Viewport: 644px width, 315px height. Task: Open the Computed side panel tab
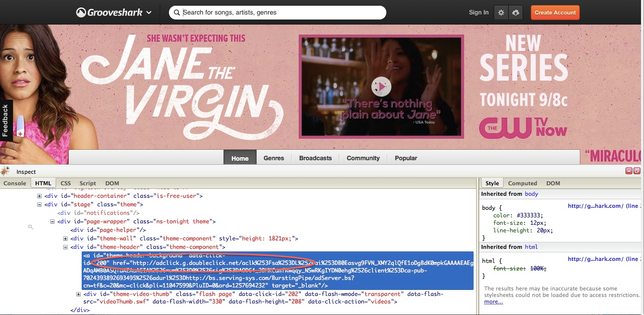[x=522, y=183]
